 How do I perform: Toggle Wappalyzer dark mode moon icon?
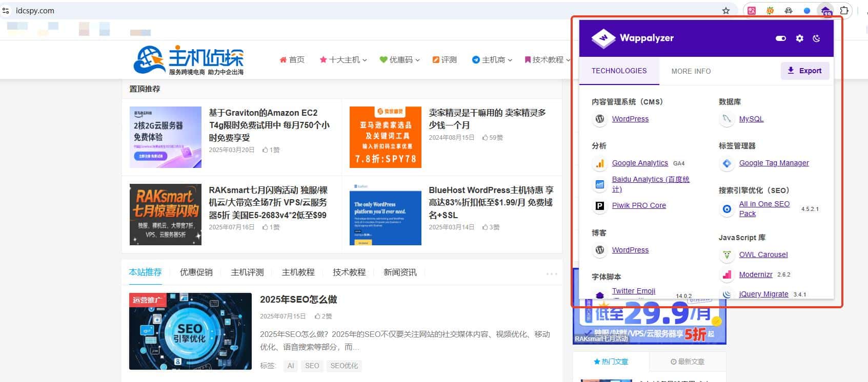[816, 38]
